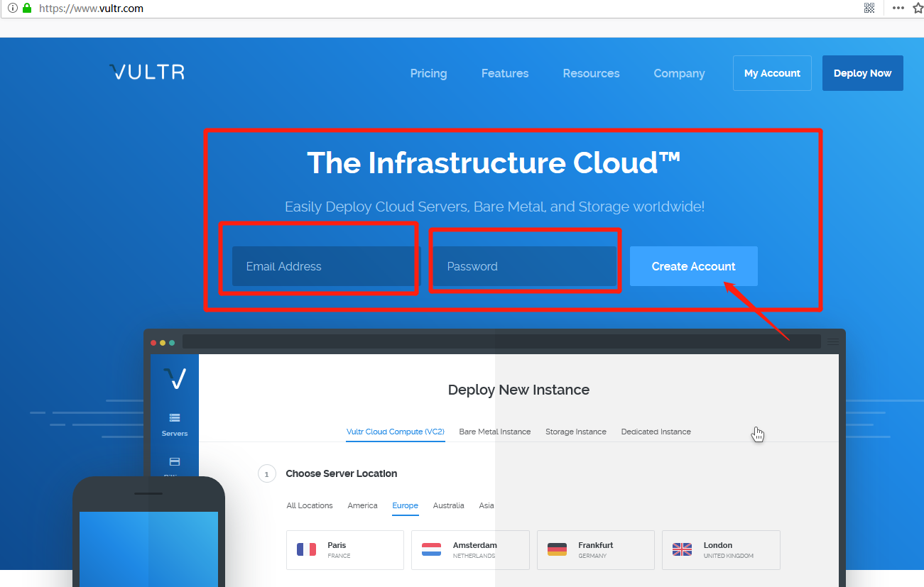Choose the Amsterdam server location card

(470, 549)
